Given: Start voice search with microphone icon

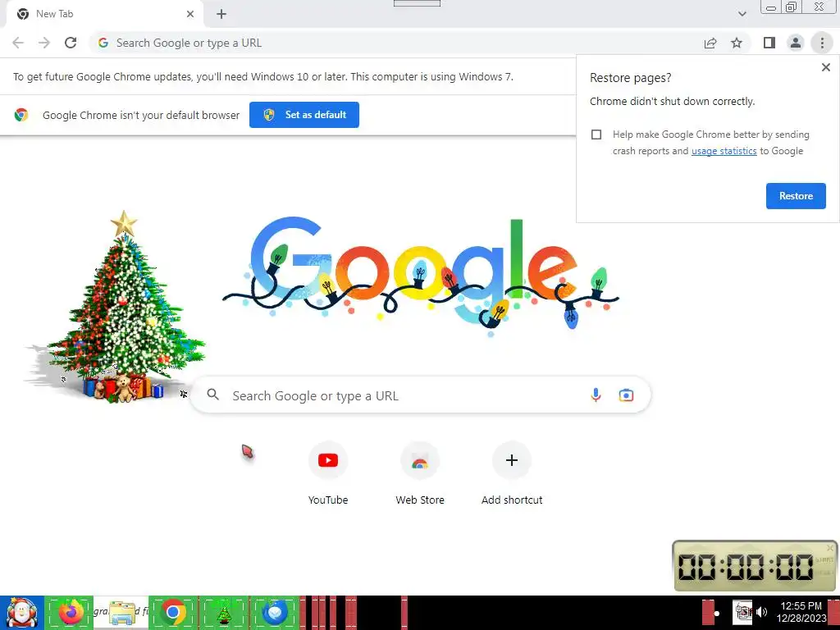Looking at the screenshot, I should 596,395.
